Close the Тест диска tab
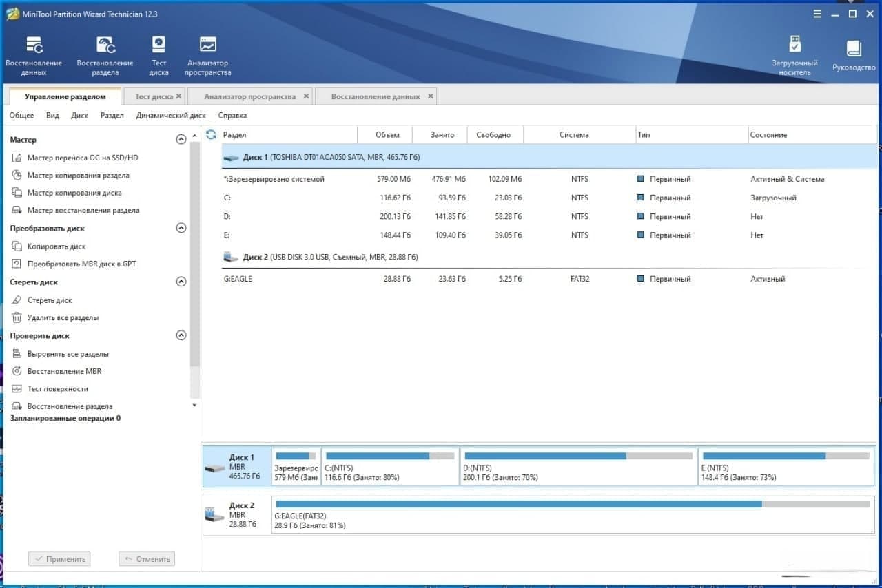The image size is (882, 588). click(178, 96)
